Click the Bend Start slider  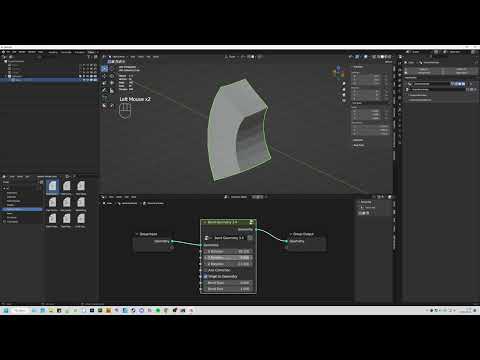pyautogui.click(x=228, y=283)
